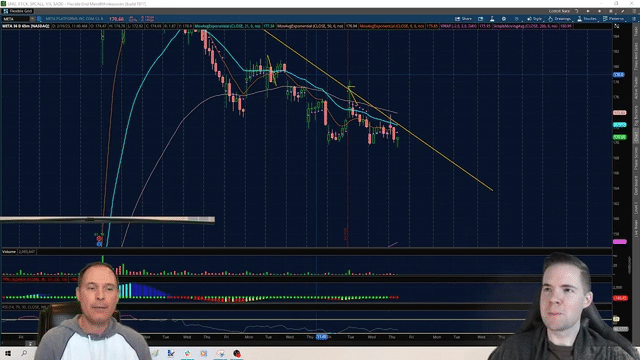The width and height of the screenshot is (640, 360).
Task: Click the META symbol input field
Action: (x=16, y=19)
